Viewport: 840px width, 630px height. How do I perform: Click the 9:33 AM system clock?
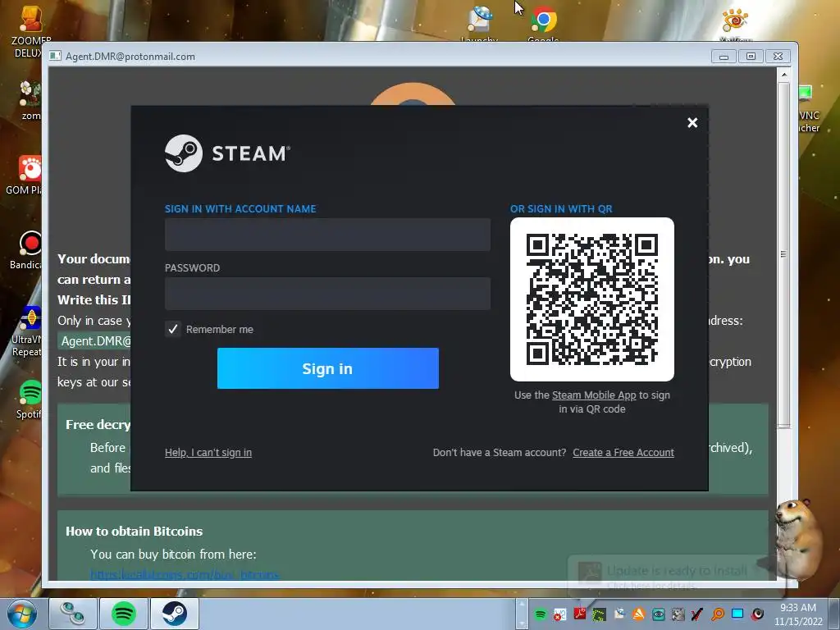point(797,614)
